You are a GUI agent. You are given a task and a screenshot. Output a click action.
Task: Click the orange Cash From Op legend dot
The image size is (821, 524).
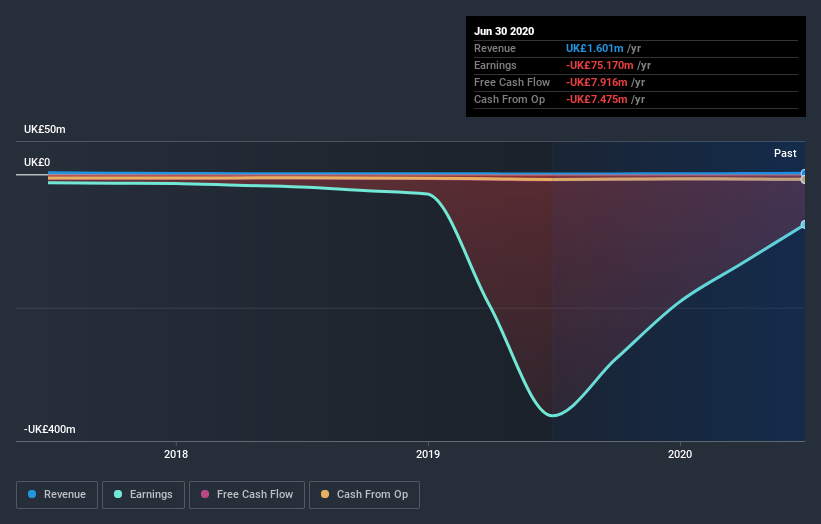point(325,494)
